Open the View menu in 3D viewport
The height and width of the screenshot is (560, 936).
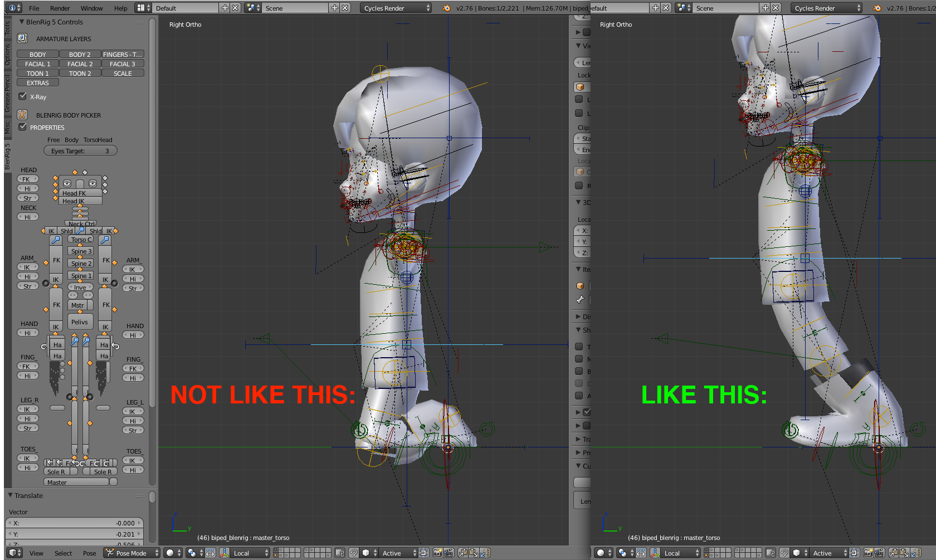pos(36,553)
